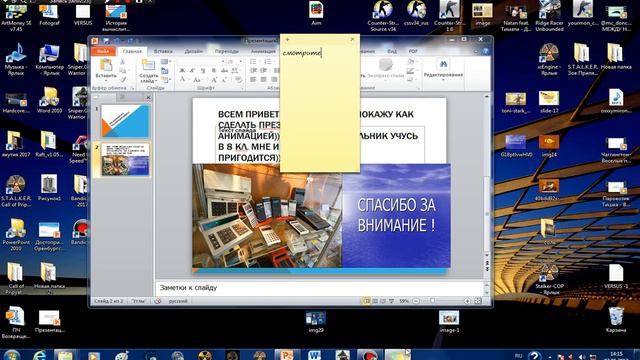Open PowerPoint button in Windows taskbar
This screenshot has width=640, height=360.
[287, 355]
